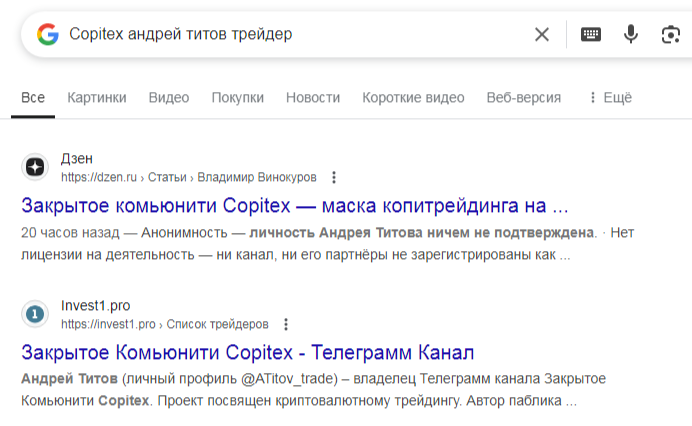Switch to the Видео tab
The image size is (692, 426).
coord(169,98)
